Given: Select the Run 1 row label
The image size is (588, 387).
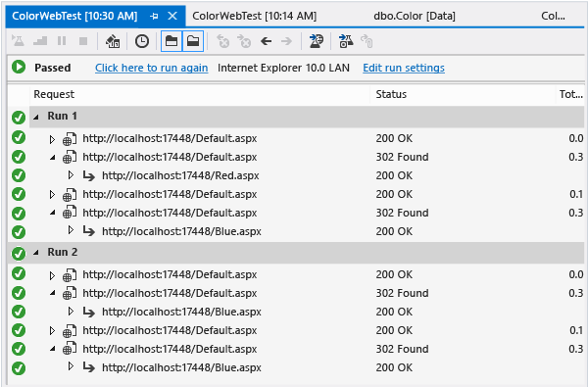Looking at the screenshot, I should coord(63,116).
